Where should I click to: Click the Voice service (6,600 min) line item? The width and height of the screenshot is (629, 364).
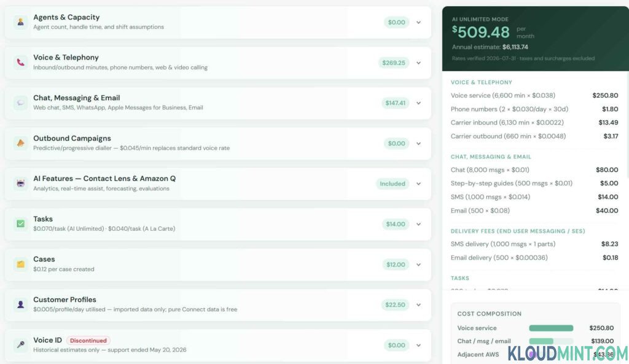[534, 95]
